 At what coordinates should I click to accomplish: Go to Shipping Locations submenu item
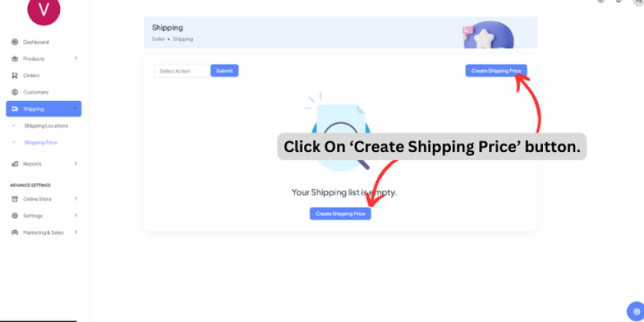[46, 126]
